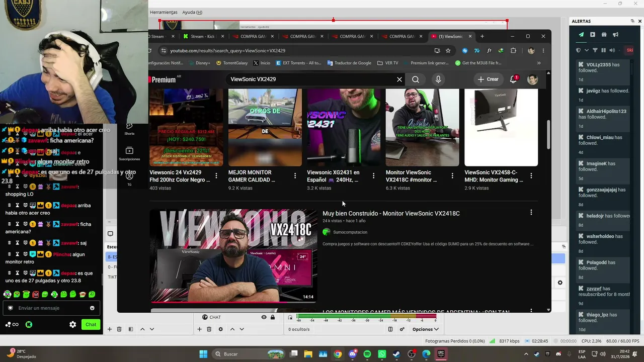Start YouTube voice search via microphone icon
The width and height of the screenshot is (644, 362).
pos(438,79)
